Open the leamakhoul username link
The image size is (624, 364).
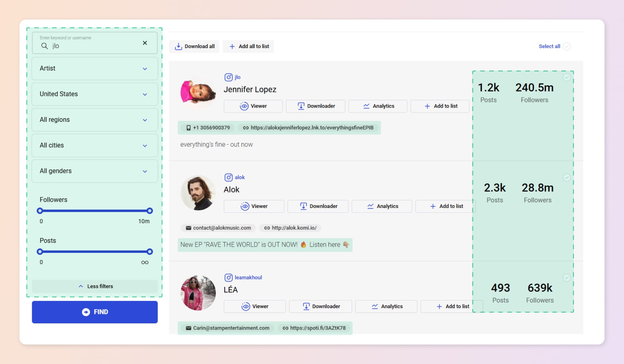tap(248, 278)
